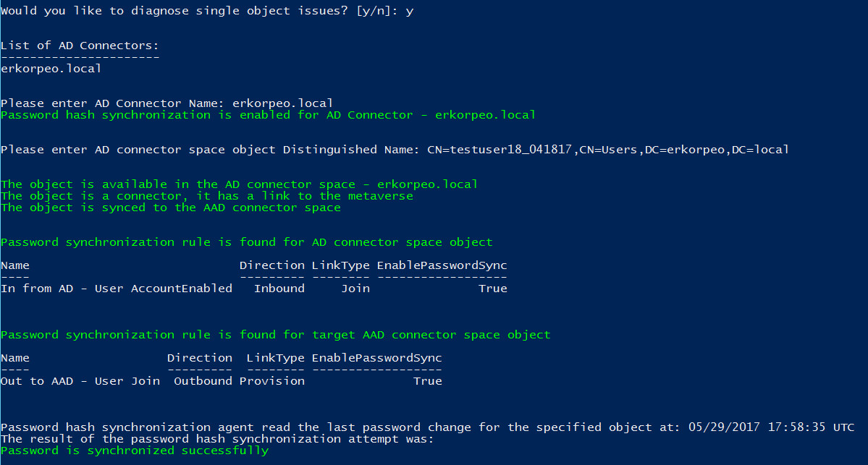This screenshot has height=465, width=868.
Task: Click the 'link to the metaverse' status line
Action: coord(206,196)
